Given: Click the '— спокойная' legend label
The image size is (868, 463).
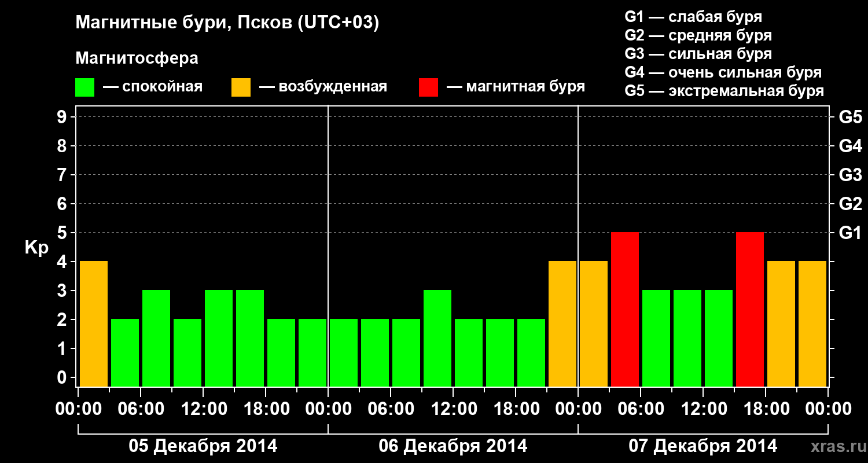Looking at the screenshot, I should click(153, 87).
